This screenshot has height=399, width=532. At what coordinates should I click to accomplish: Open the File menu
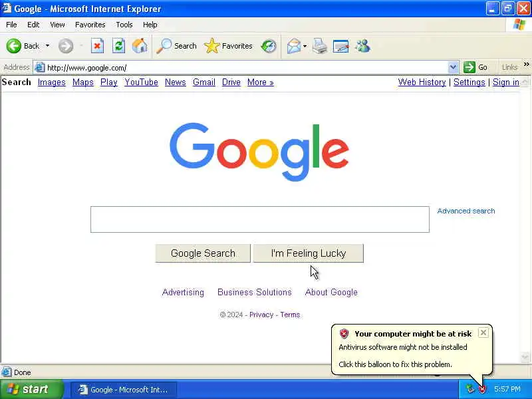(x=11, y=25)
